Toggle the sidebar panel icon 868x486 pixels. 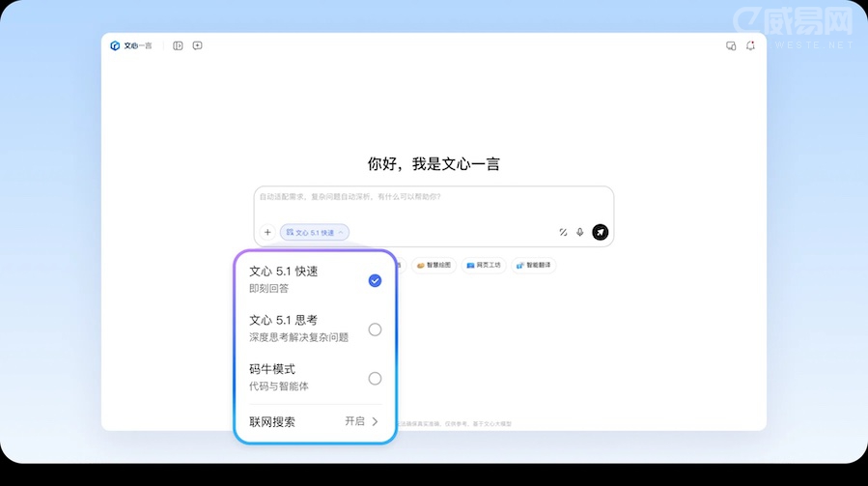(x=178, y=45)
